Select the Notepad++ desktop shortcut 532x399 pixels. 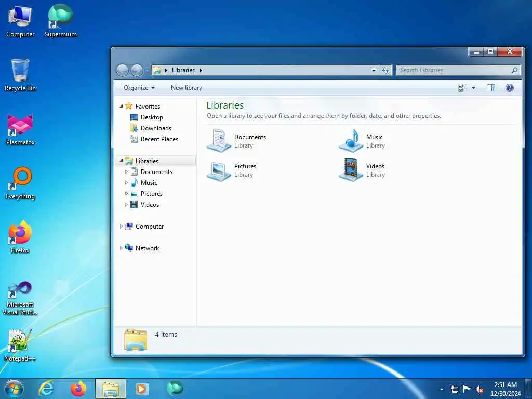(x=20, y=345)
